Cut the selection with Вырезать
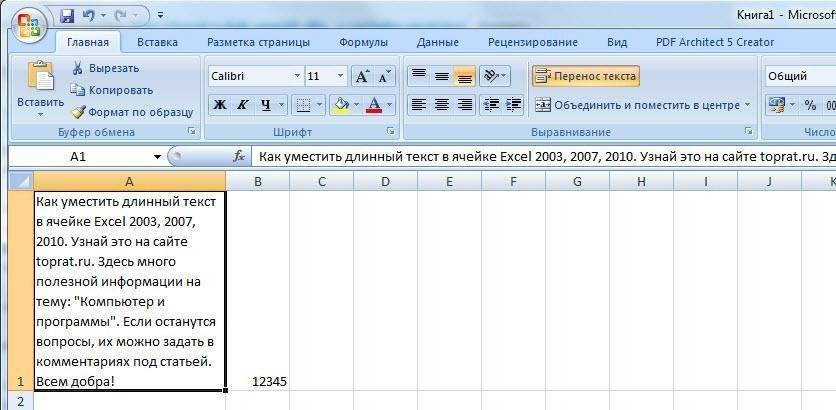836x410 pixels. point(106,68)
